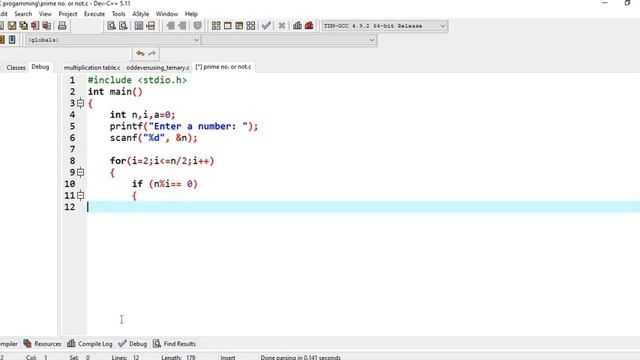Collapse the fold marker at line 9

click(81, 173)
